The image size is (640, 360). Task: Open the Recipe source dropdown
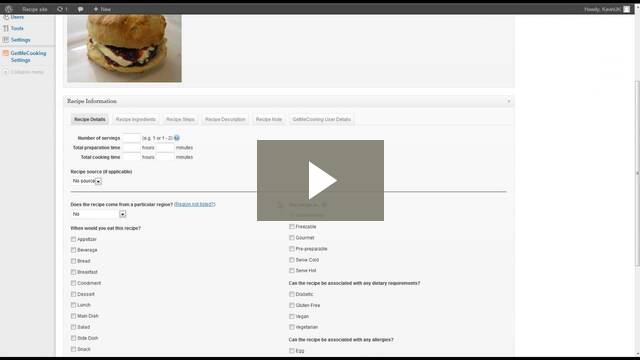click(x=87, y=181)
